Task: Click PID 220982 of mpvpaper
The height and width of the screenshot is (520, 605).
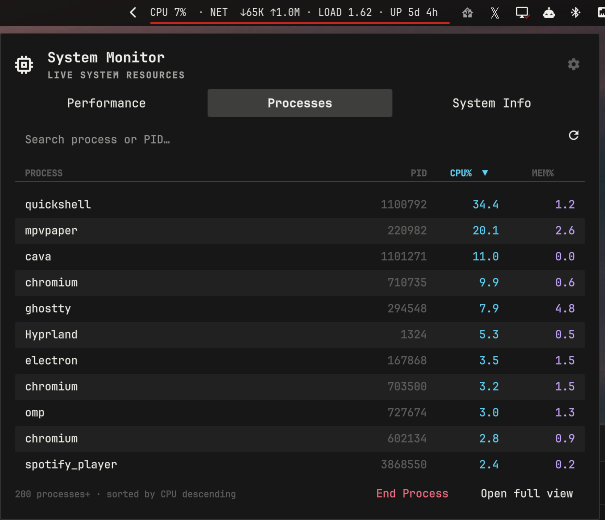Action: click(407, 231)
